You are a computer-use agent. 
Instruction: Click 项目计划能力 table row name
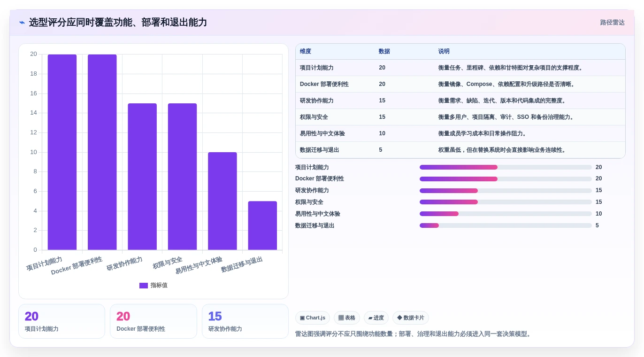click(317, 68)
